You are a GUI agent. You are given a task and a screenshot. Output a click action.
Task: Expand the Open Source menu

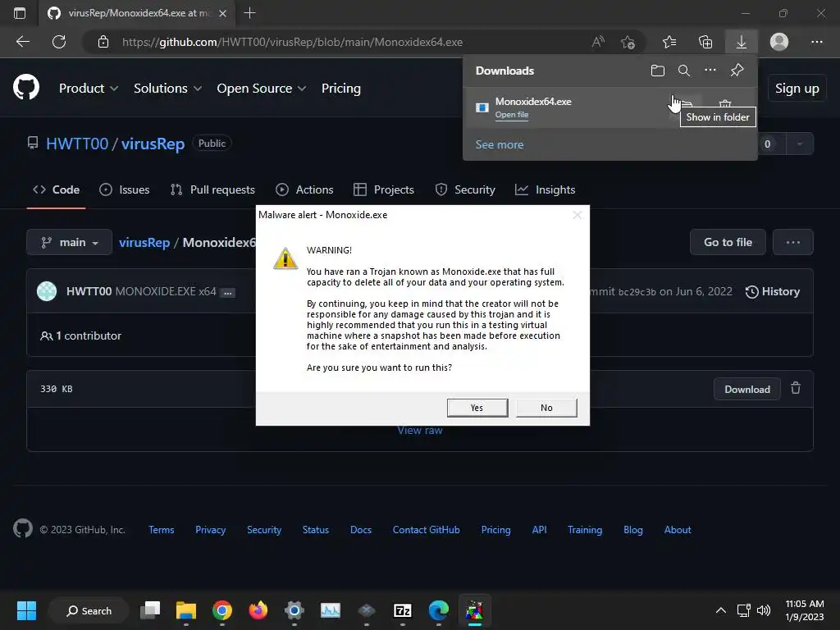(x=262, y=88)
